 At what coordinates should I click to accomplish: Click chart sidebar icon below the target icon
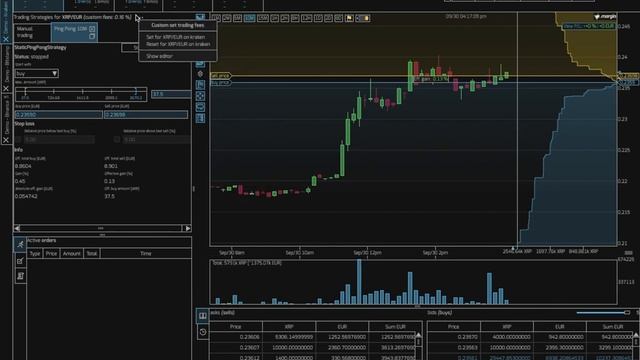point(200,85)
